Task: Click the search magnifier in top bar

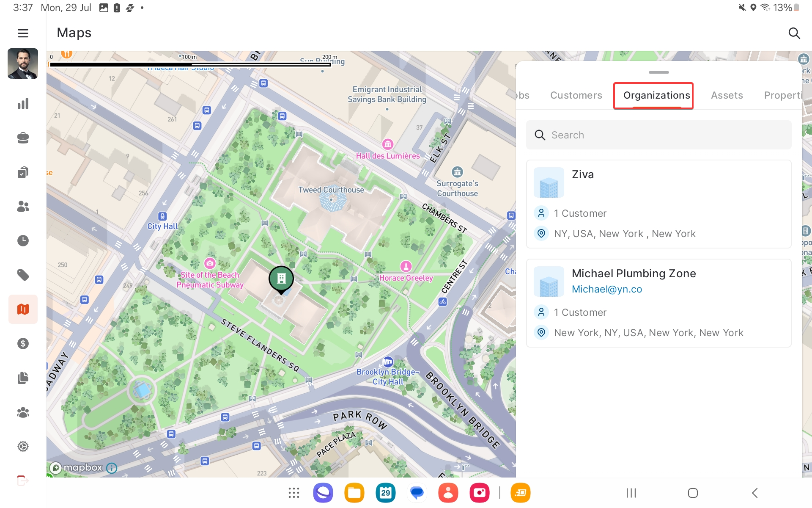Action: [794, 33]
